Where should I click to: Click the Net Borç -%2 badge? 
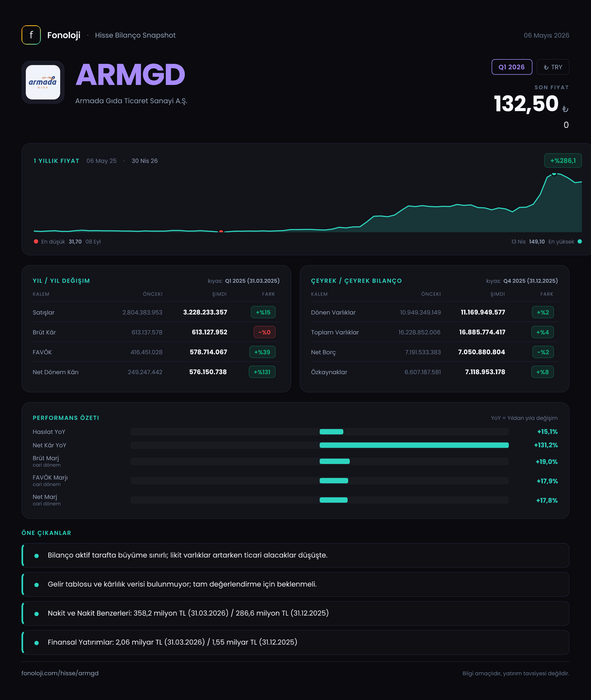tap(543, 352)
